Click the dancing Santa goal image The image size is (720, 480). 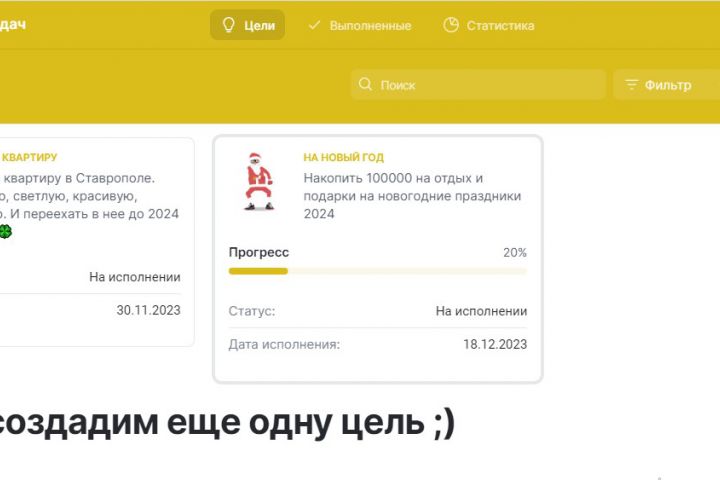[x=259, y=181]
